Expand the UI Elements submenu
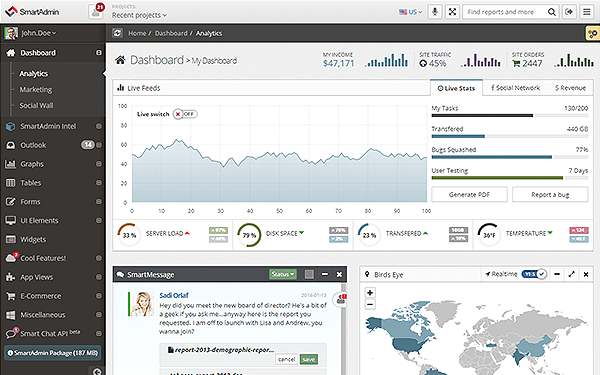The width and height of the screenshot is (600, 375). [x=99, y=220]
